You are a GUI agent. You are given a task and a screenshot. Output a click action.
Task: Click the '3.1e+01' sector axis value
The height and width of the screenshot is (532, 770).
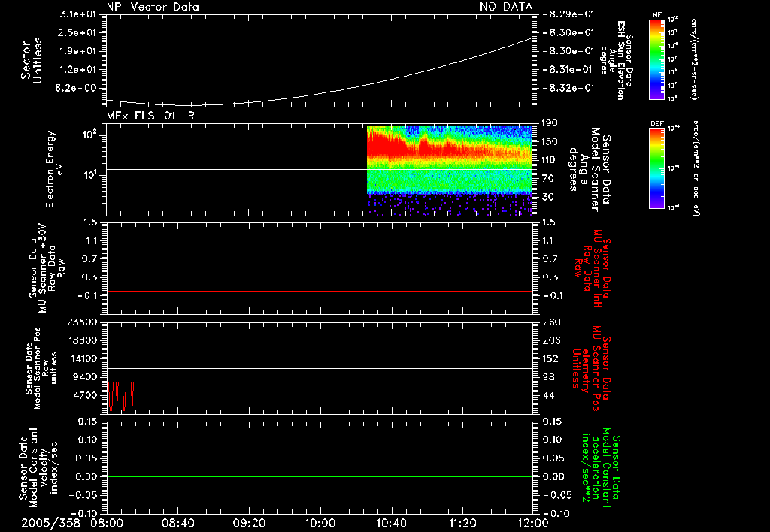click(x=78, y=14)
